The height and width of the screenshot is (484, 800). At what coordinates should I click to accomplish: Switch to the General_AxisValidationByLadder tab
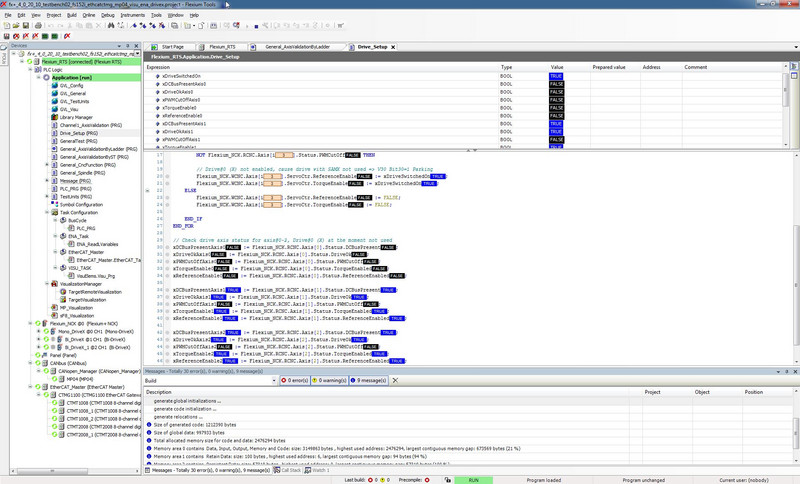(x=300, y=46)
